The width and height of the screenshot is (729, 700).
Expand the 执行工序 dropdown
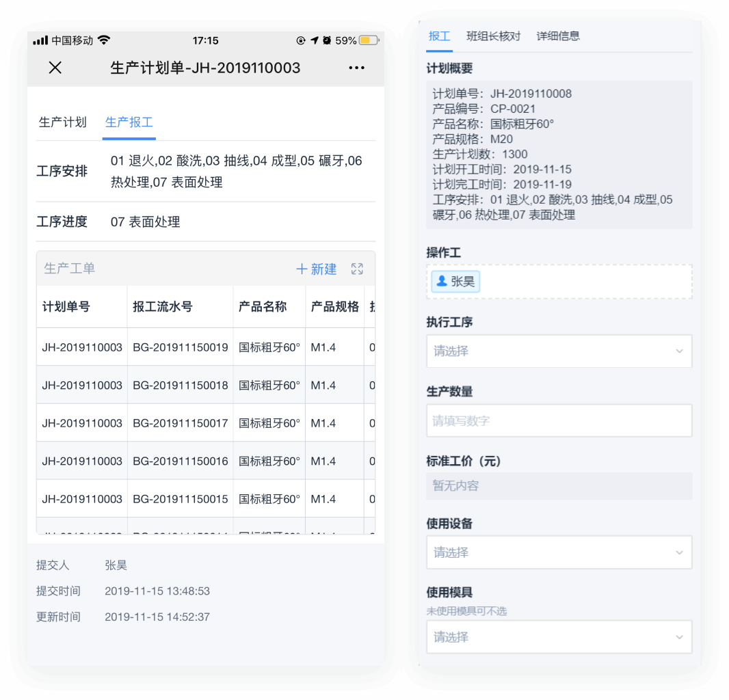point(559,351)
